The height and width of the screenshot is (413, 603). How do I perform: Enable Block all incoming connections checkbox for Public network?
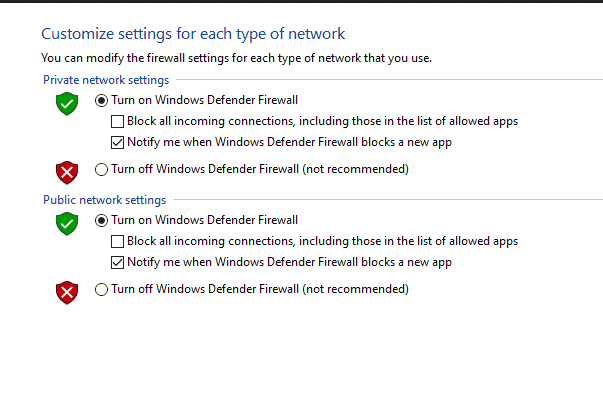coord(118,241)
